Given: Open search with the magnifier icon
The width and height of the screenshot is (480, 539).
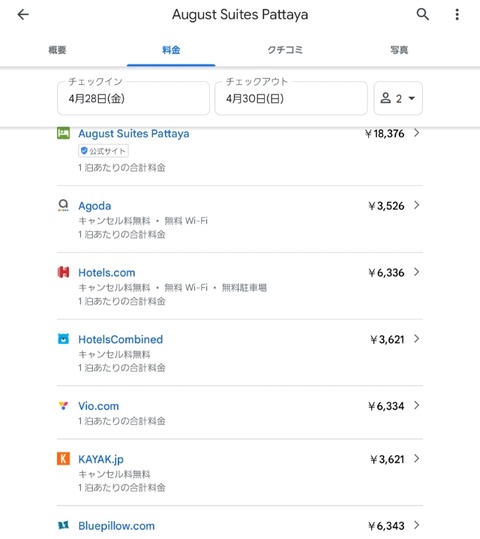Looking at the screenshot, I should pyautogui.click(x=423, y=14).
